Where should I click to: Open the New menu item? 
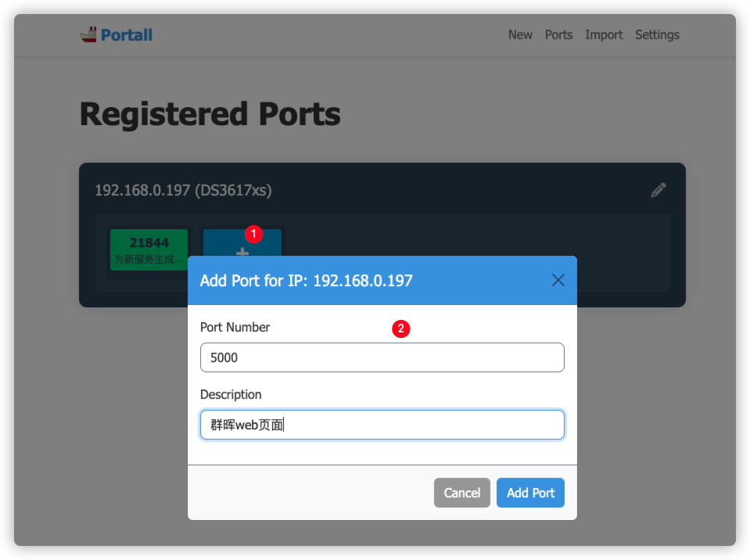click(520, 35)
